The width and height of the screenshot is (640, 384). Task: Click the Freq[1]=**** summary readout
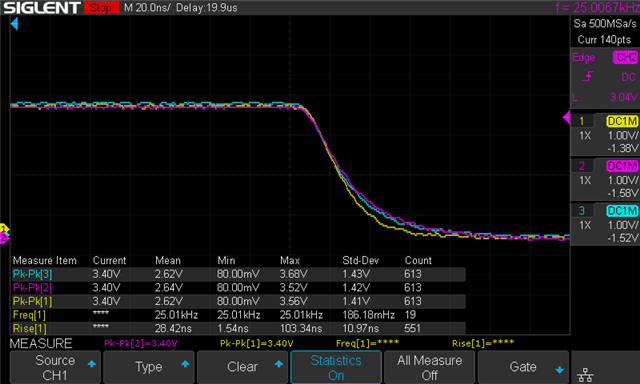tap(367, 344)
